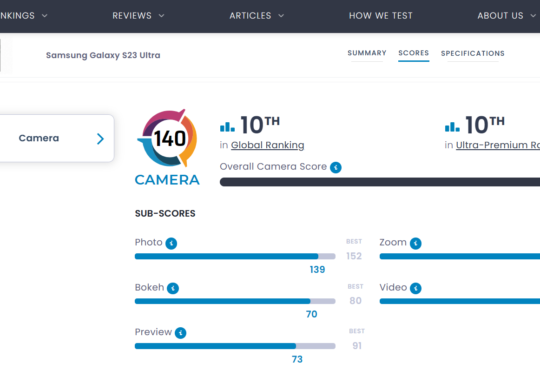Expand the Articles menu chevron

click(x=281, y=16)
